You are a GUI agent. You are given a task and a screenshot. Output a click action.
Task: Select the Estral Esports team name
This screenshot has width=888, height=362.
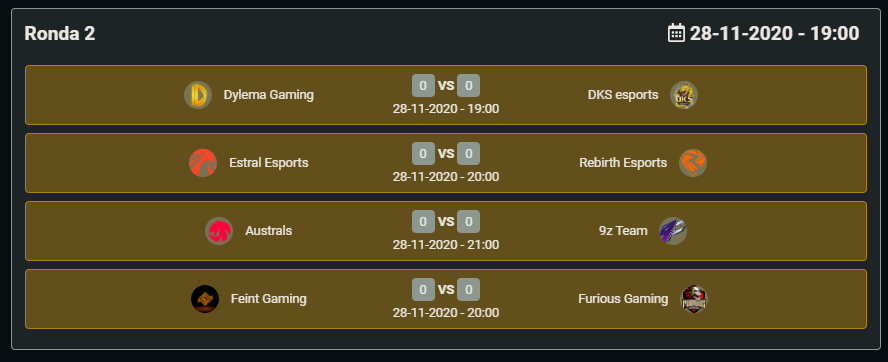click(x=269, y=163)
